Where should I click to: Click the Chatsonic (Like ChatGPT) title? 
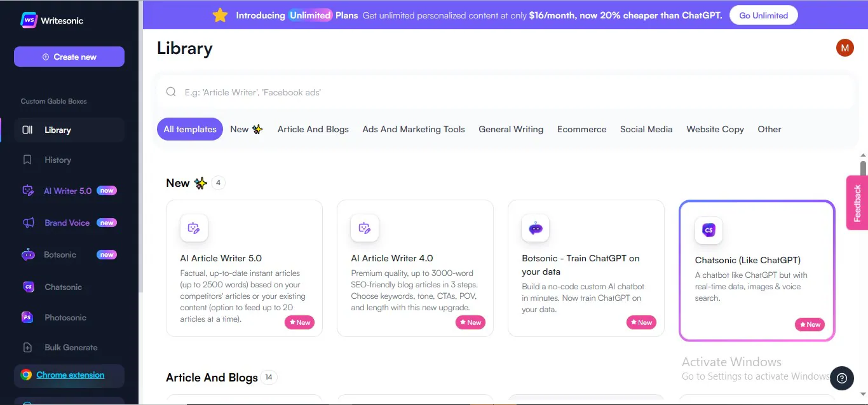click(x=748, y=260)
